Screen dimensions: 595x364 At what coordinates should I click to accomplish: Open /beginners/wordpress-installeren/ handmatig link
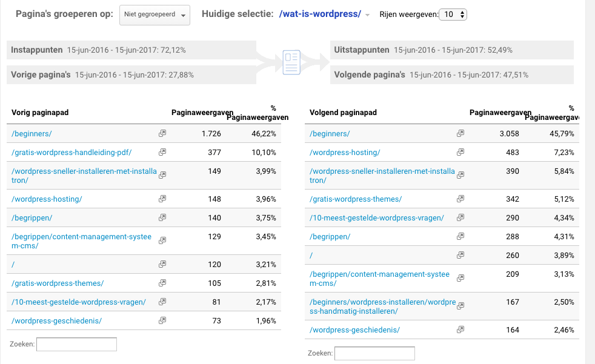pyautogui.click(x=382, y=306)
